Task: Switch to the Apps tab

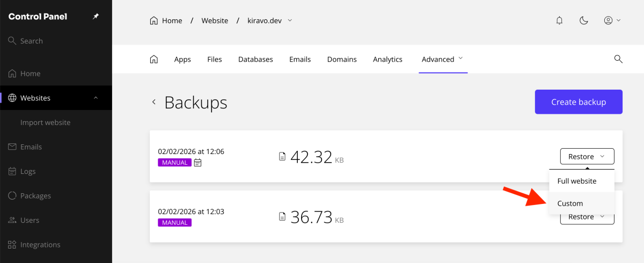Action: tap(182, 60)
